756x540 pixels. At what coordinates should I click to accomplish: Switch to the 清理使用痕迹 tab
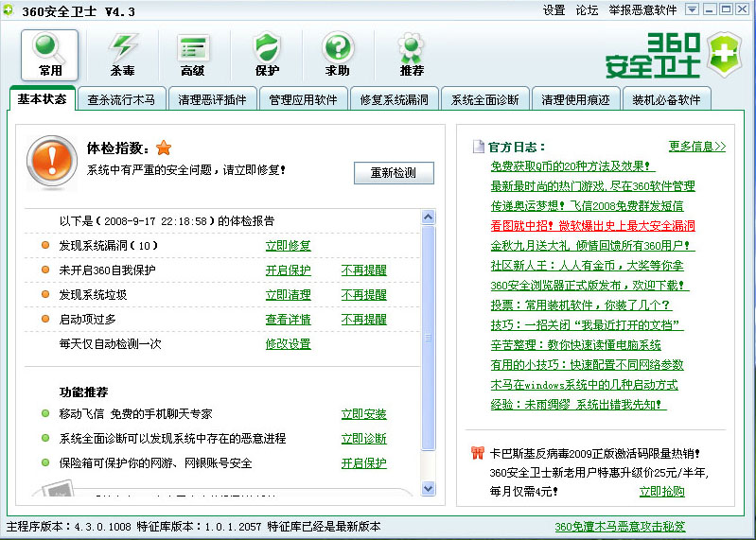click(x=575, y=99)
